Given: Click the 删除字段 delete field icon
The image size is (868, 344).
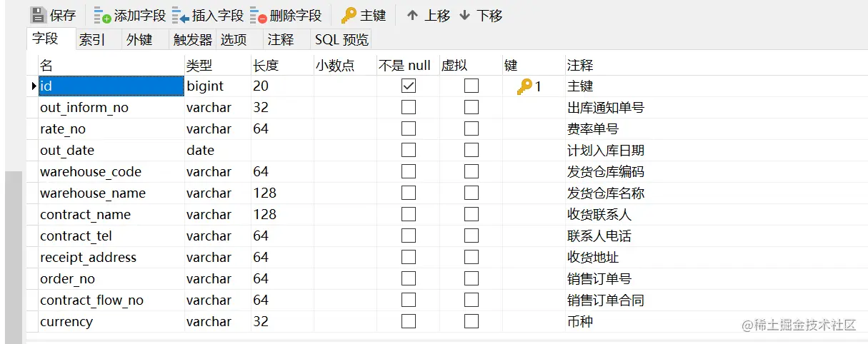Looking at the screenshot, I should pos(259,15).
